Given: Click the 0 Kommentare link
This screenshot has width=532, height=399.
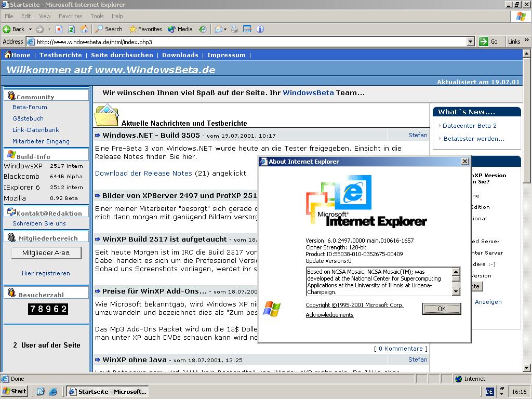Looking at the screenshot, I should click(x=401, y=349).
